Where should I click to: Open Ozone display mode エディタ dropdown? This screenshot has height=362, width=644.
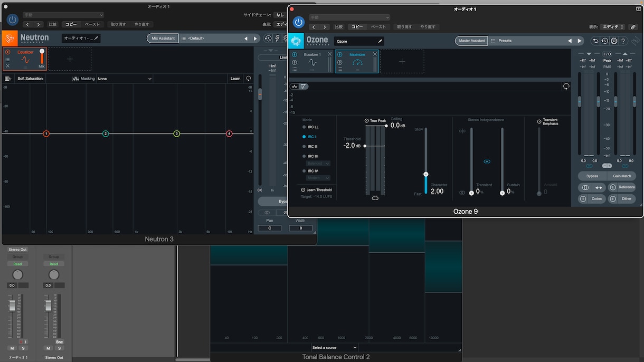613,27
